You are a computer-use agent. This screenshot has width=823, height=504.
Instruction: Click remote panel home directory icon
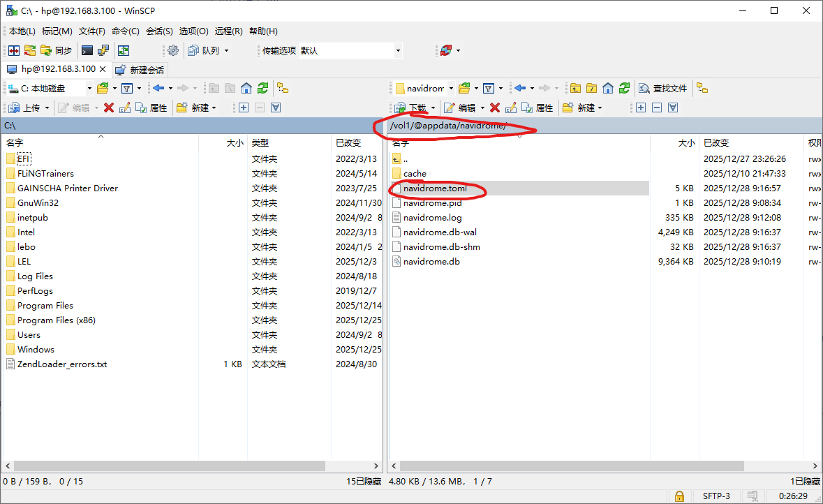[608, 88]
